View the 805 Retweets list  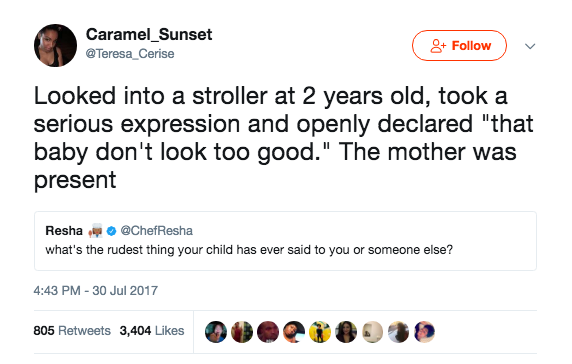(x=72, y=330)
